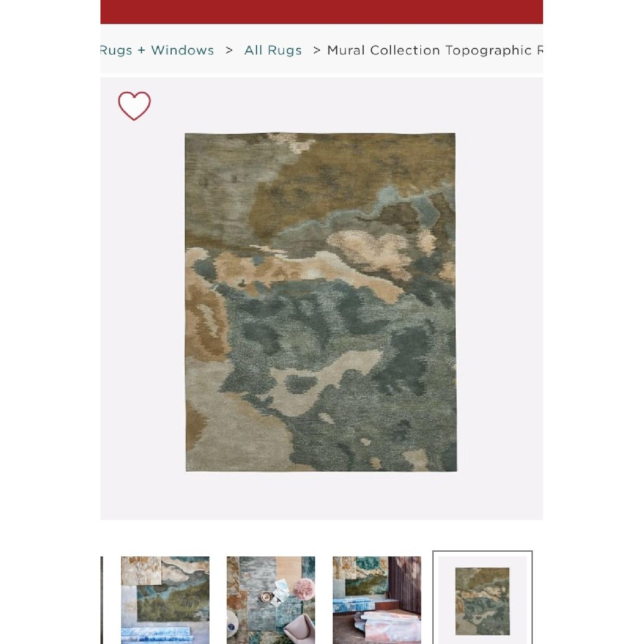Click the partially hidden leftmost thumbnail
The height and width of the screenshot is (644, 644).
102,600
